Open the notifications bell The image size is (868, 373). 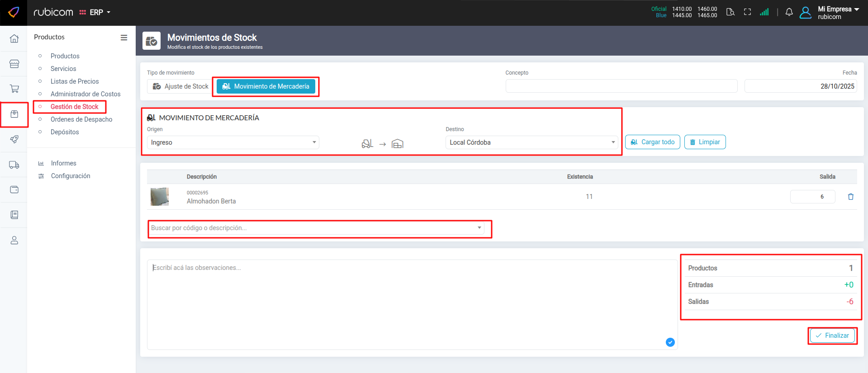pos(789,12)
